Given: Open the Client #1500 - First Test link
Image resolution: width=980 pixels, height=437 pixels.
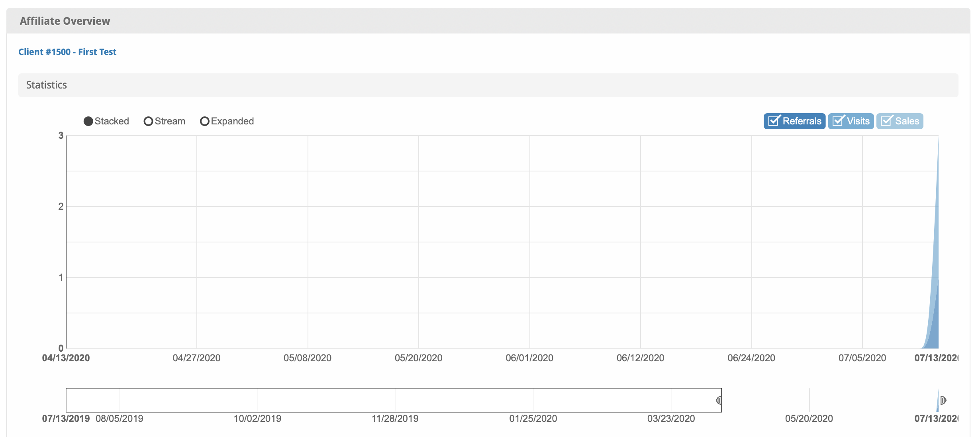Looking at the screenshot, I should click(67, 52).
